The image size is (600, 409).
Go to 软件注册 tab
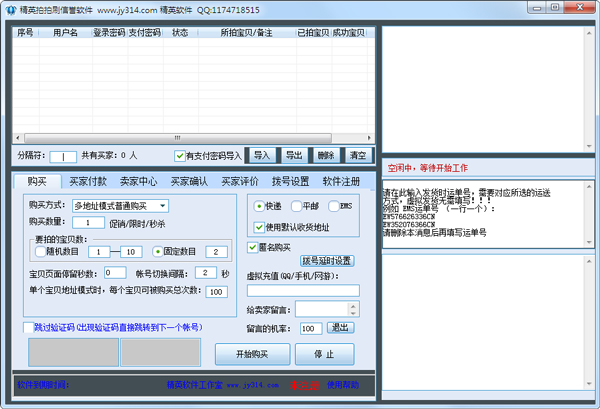[x=341, y=182]
